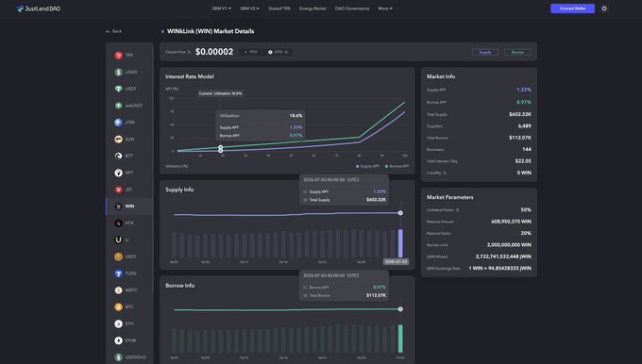
Task: Select the BTC token icon
Action: pos(118,306)
